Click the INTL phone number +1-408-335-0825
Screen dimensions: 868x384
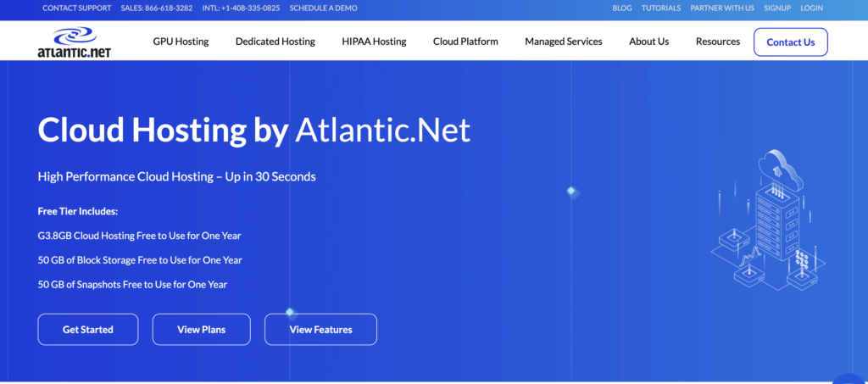[241, 8]
